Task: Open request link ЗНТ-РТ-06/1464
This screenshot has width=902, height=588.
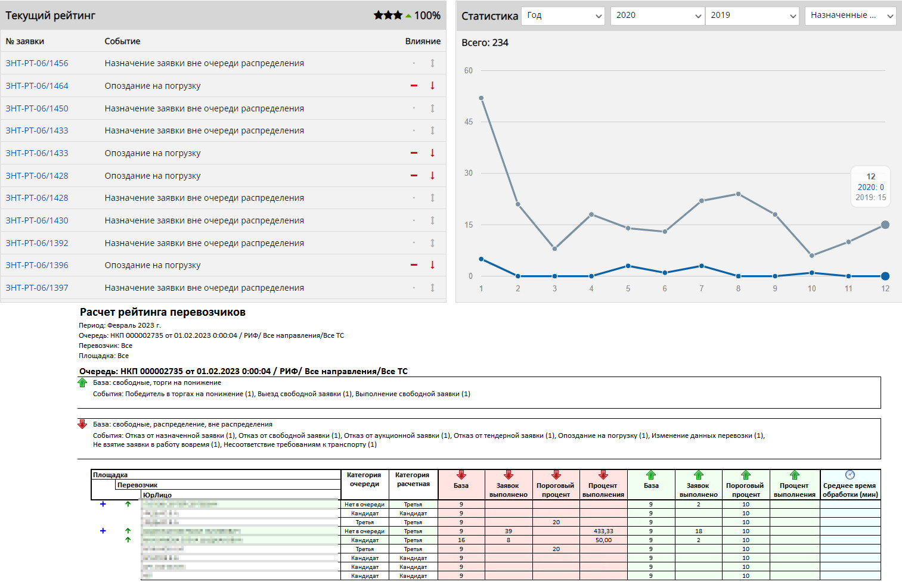Action: click(x=37, y=86)
